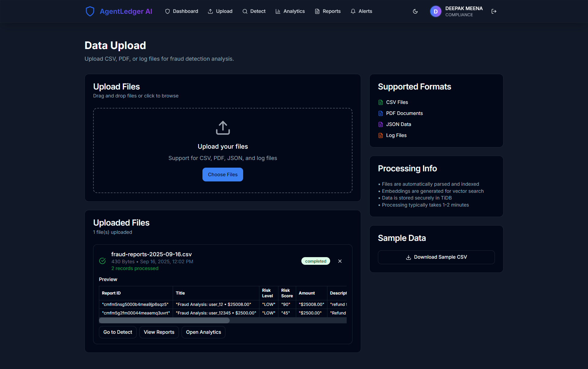Click the JSON Data format icon
Viewport: 588px width, 369px height.
tap(381, 124)
